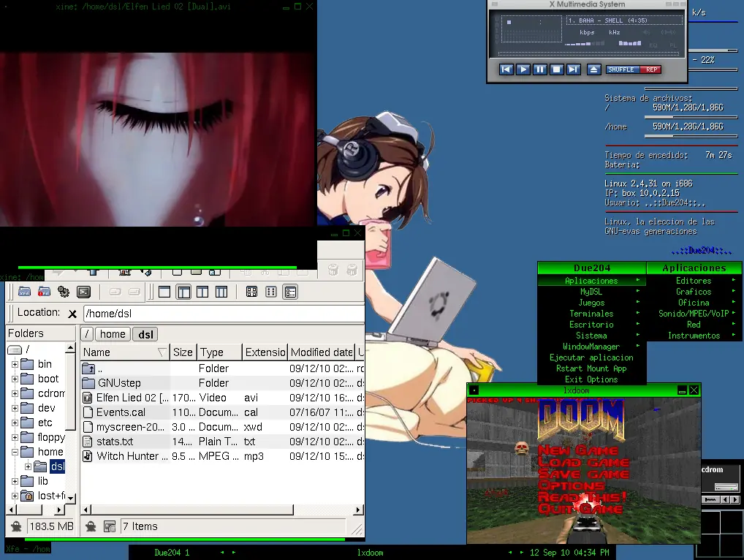Open the terminal icon in the Xfe toolbar
The image size is (744, 560).
coord(84,292)
